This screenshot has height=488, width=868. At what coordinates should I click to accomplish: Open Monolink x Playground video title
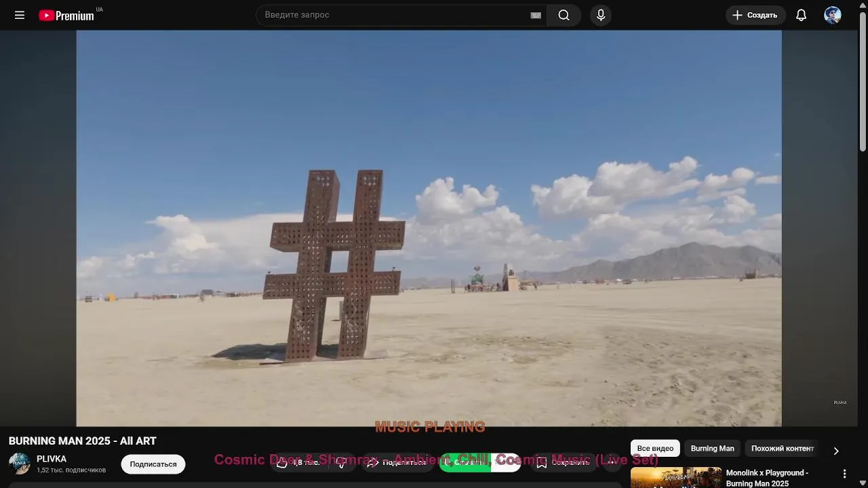767,478
